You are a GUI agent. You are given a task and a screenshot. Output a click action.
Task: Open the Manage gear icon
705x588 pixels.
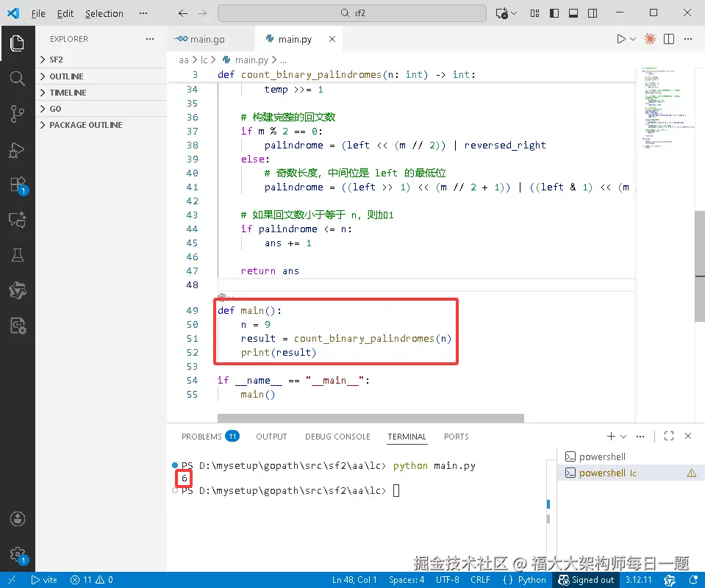tap(18, 555)
